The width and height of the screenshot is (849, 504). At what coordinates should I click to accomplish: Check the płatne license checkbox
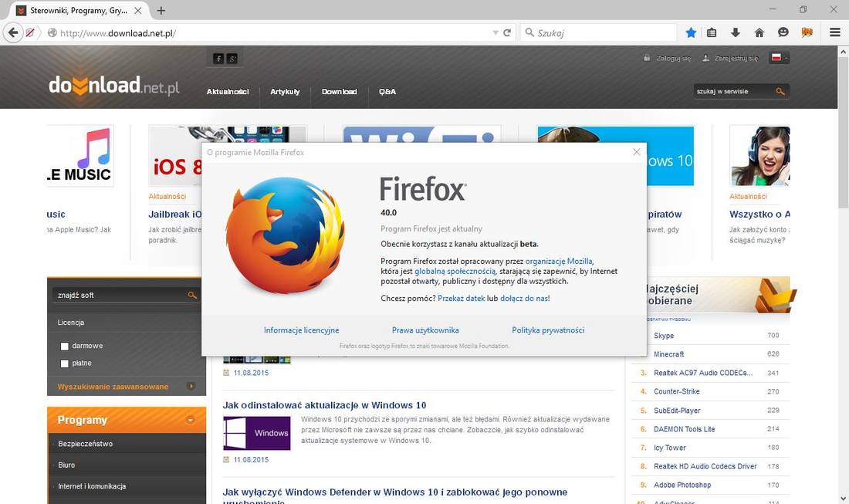click(x=65, y=364)
